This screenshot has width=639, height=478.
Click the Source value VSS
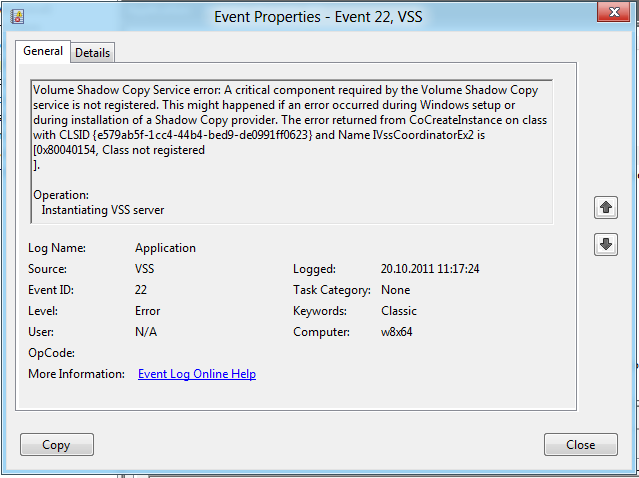145,269
